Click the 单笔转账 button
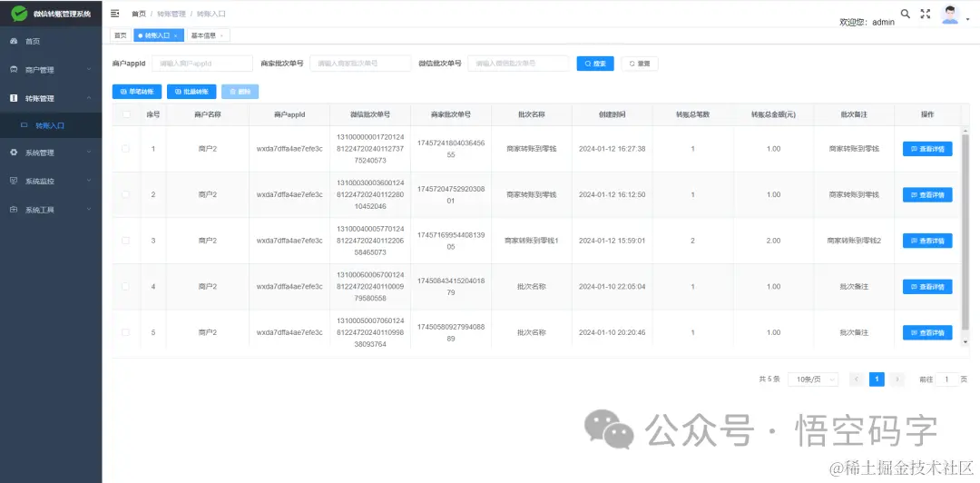 coord(137,92)
